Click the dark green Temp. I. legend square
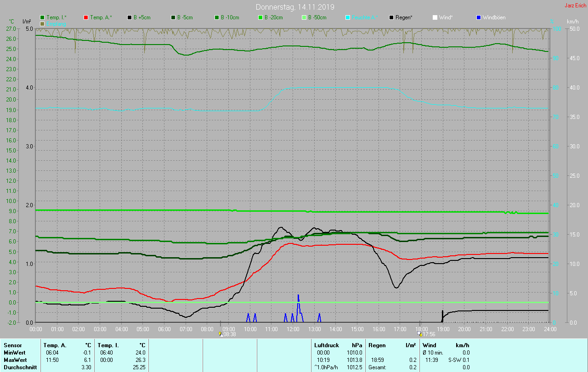Screen dimensions: 588x372 point(43,17)
